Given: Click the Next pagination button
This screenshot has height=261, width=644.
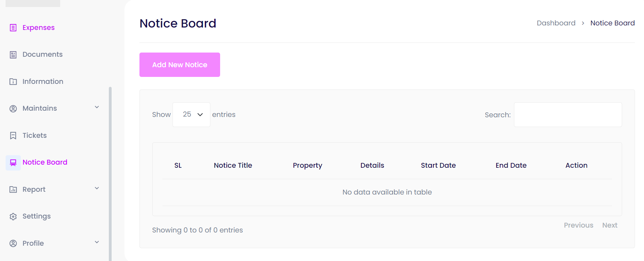Looking at the screenshot, I should 610,225.
